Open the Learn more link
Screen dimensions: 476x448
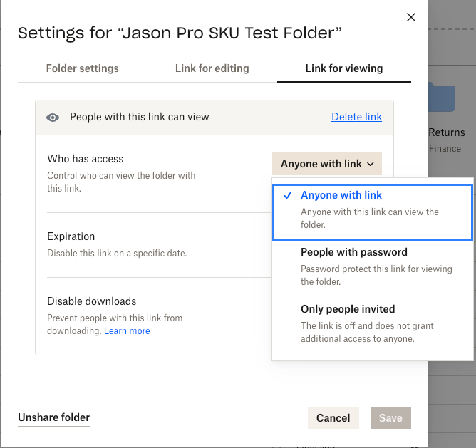coord(127,330)
